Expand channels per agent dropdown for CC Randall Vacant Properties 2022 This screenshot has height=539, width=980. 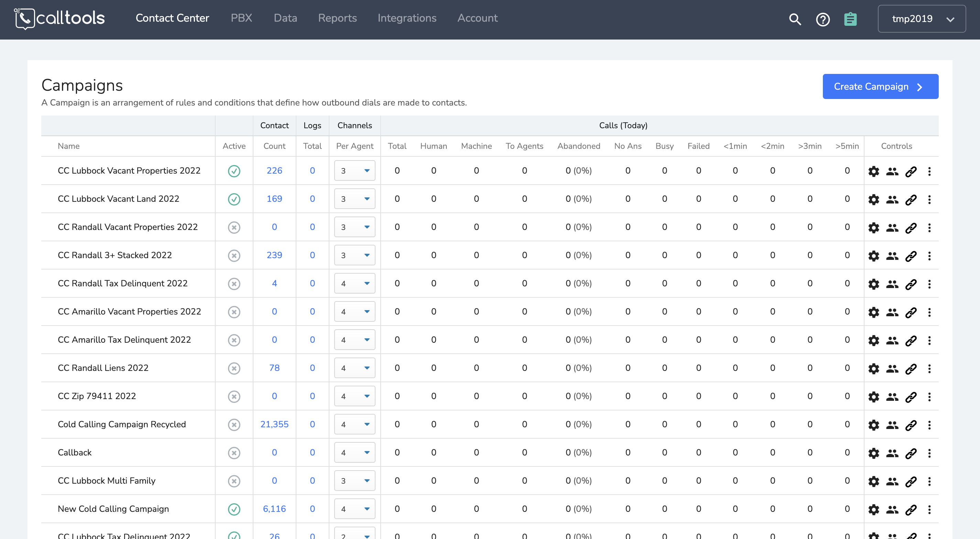click(355, 227)
